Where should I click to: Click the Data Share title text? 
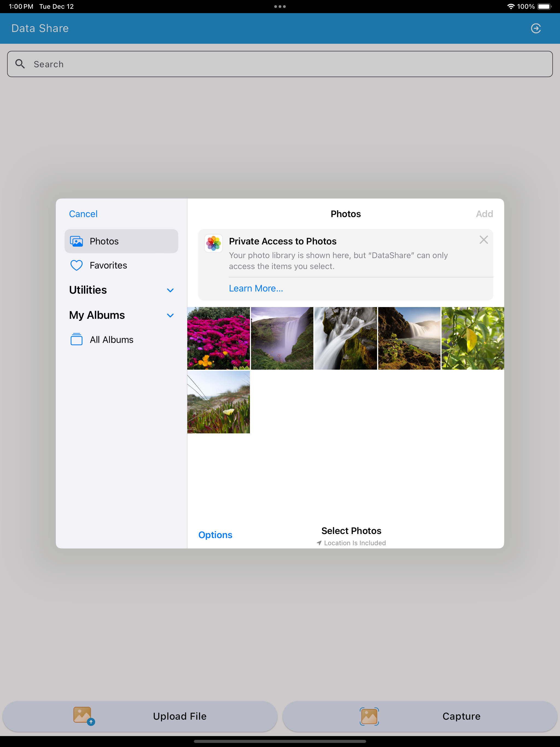(40, 28)
